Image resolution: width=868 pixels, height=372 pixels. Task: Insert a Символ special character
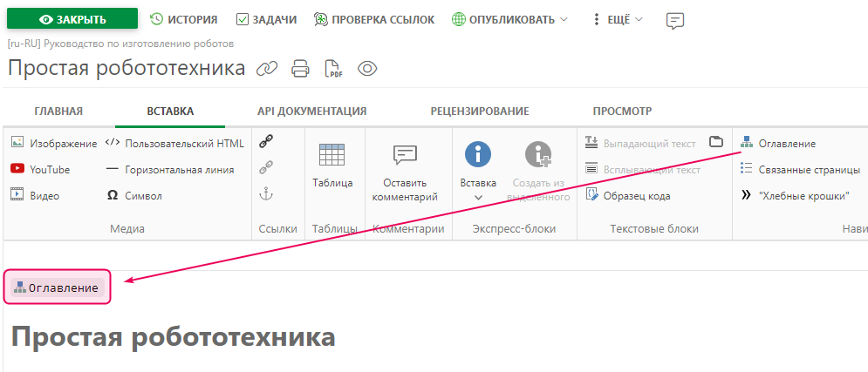click(x=133, y=195)
